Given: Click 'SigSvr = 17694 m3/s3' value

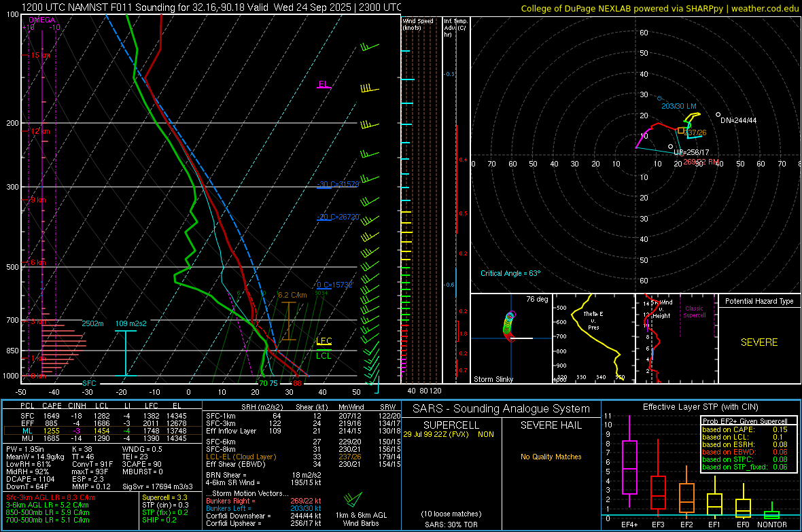Looking at the screenshot, I should click(x=158, y=486).
